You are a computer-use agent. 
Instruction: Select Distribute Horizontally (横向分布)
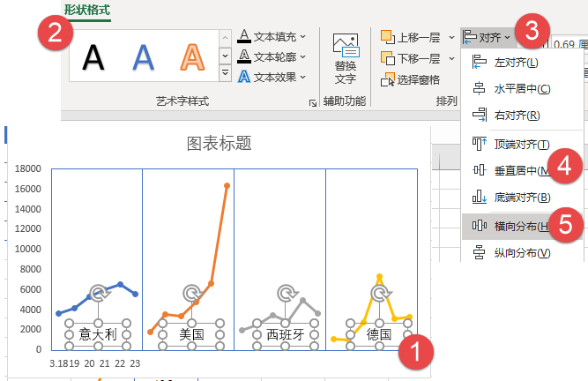coord(521,226)
